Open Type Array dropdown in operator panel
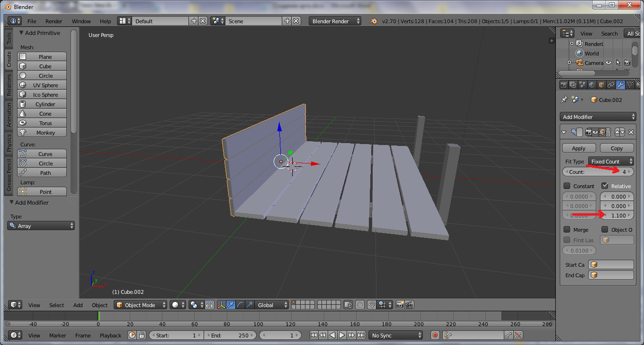 click(x=41, y=226)
